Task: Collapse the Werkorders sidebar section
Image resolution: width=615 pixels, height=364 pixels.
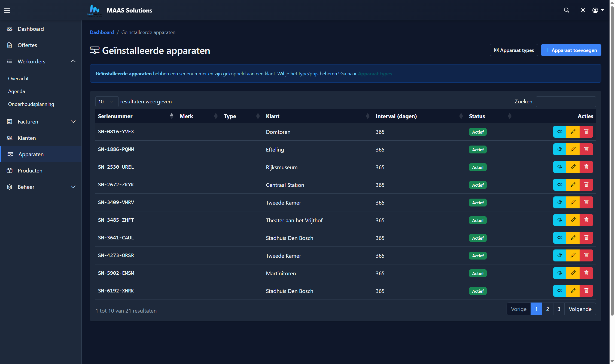Action: pos(73,61)
